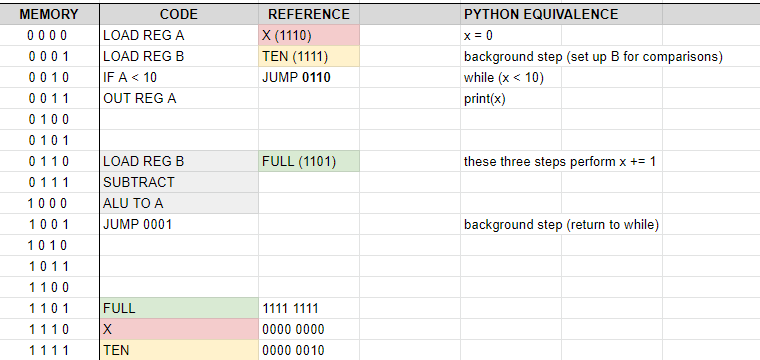
Task: Select the ALU TO A cell
Action: [x=179, y=203]
